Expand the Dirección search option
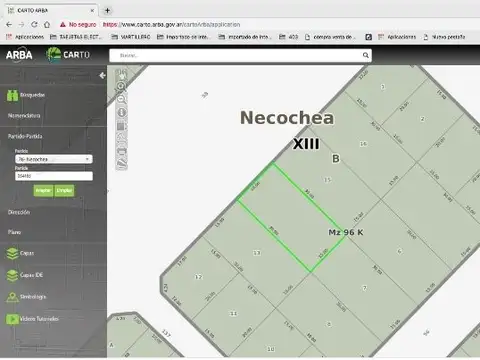The width and height of the screenshot is (480, 360). [x=19, y=212]
